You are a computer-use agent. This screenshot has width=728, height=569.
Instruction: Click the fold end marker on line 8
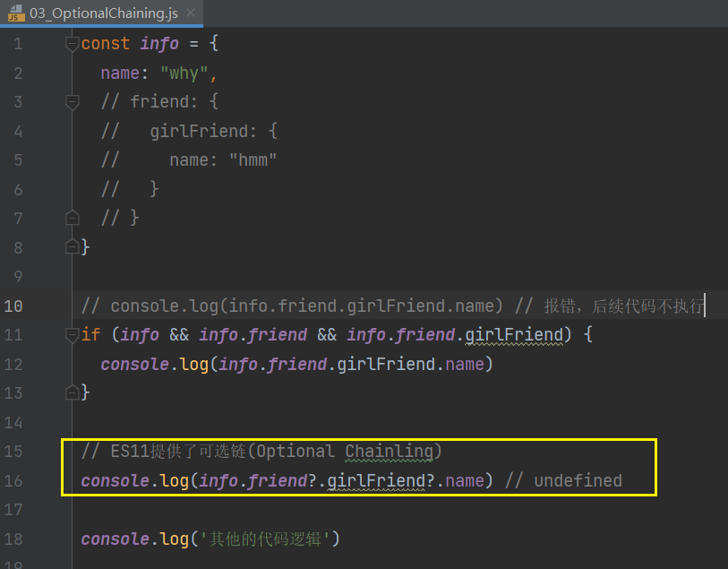coord(72,246)
